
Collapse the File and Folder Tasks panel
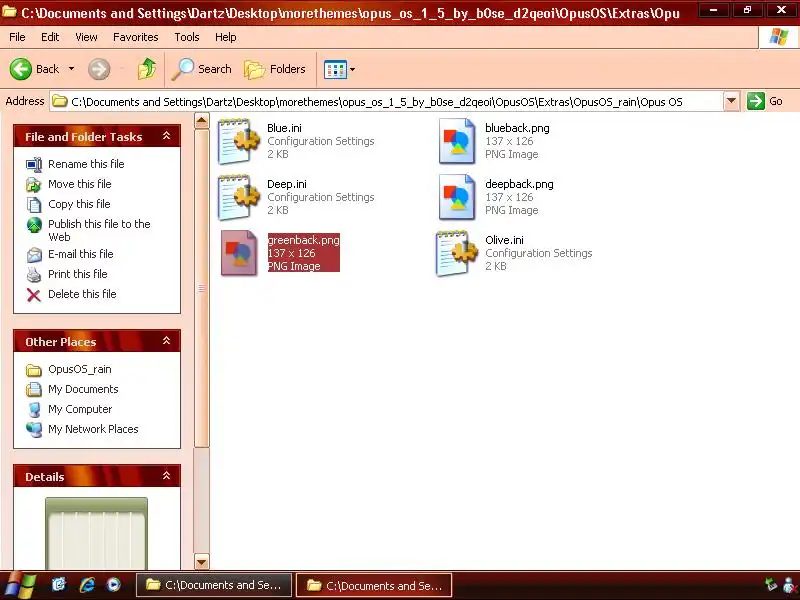pos(166,136)
